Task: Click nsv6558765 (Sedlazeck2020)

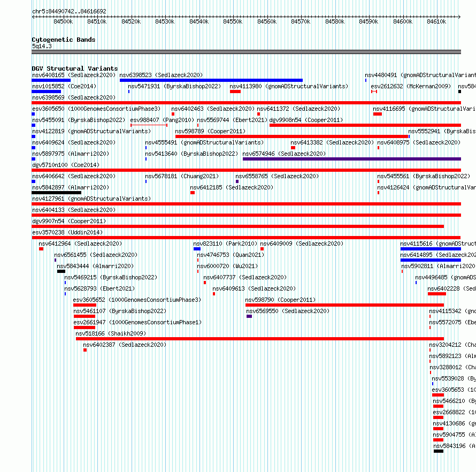Action: click(x=277, y=176)
